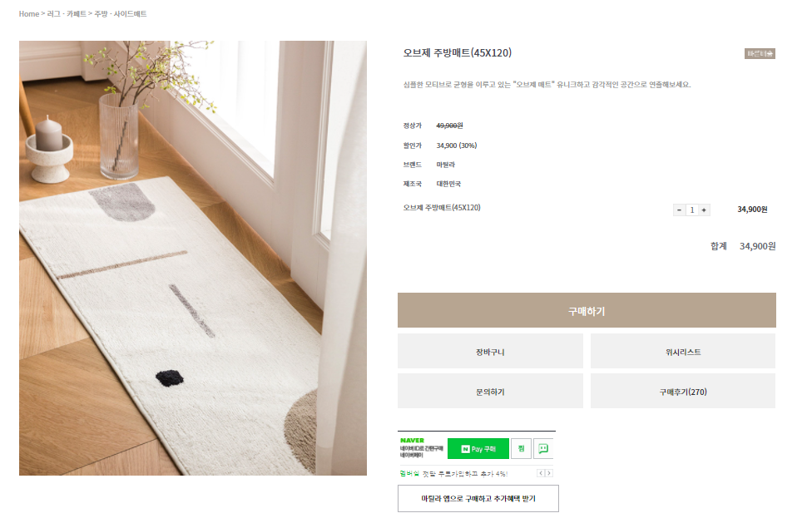Open 러그 · 카페트 breadcrumb category

(67, 14)
